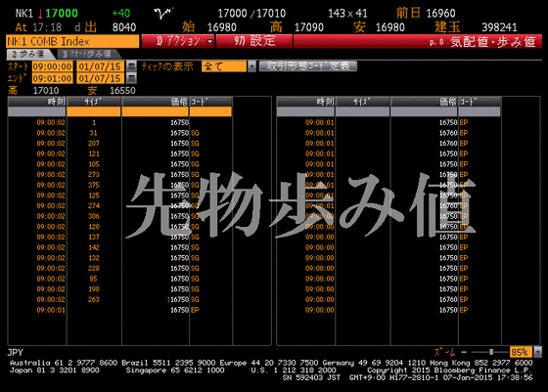The height and width of the screenshot is (392, 548).
Task: Click the right table 時刻 column header
Action: [305, 102]
